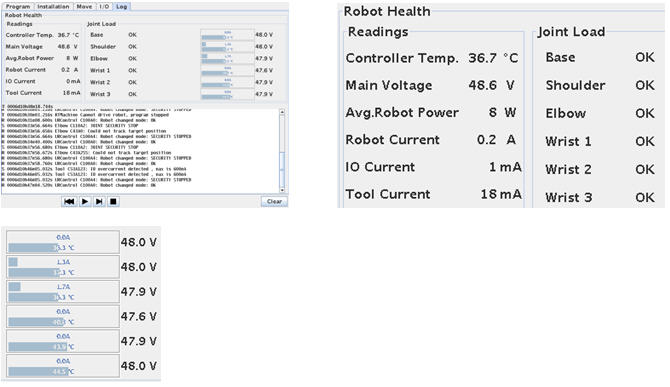Click 'Controller Temp.' in the small Log screen
The image size is (670, 387).
click(x=30, y=35)
